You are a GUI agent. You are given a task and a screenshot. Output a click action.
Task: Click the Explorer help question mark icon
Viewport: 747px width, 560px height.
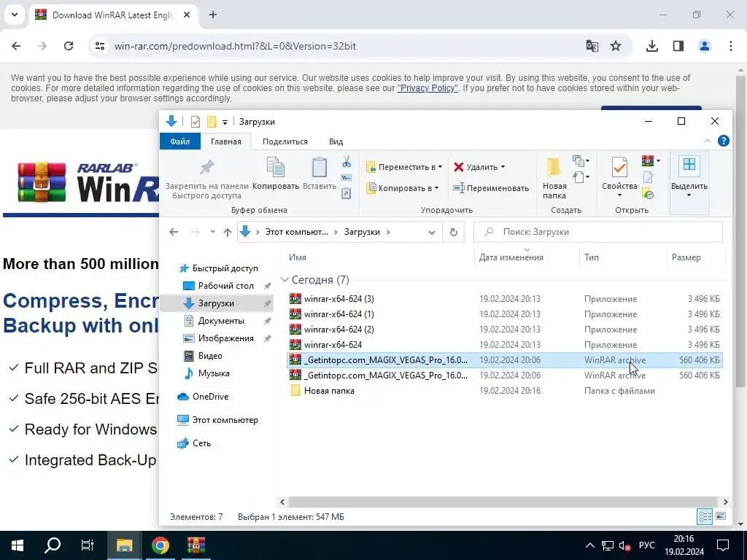pyautogui.click(x=723, y=141)
